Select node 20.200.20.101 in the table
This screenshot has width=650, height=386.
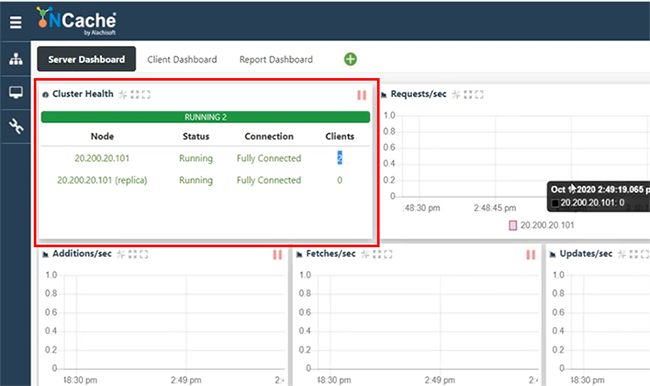coord(102,158)
